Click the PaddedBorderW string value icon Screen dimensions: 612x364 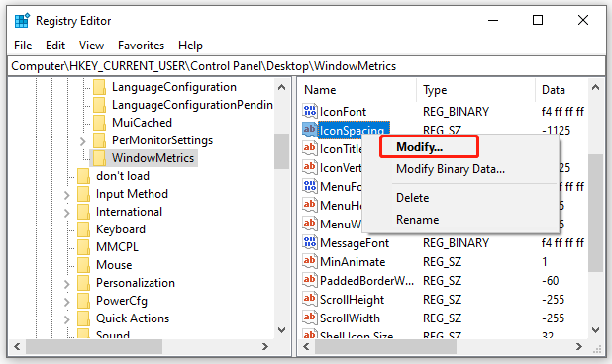(x=310, y=280)
